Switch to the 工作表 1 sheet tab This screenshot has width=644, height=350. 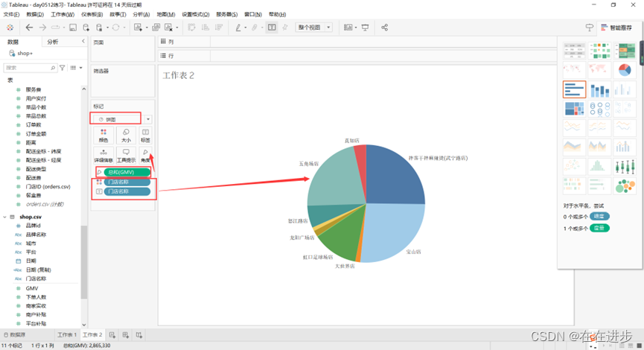[67, 335]
